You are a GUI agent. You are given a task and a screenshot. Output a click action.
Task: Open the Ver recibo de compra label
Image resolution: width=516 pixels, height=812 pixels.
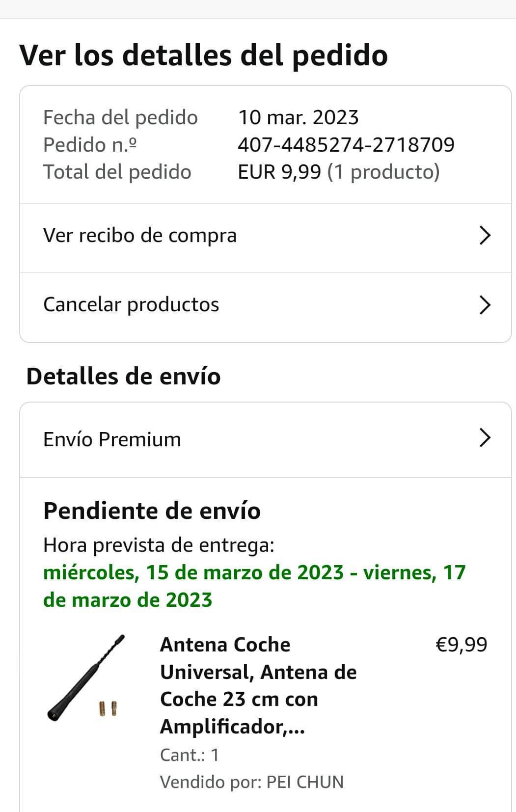[140, 236]
